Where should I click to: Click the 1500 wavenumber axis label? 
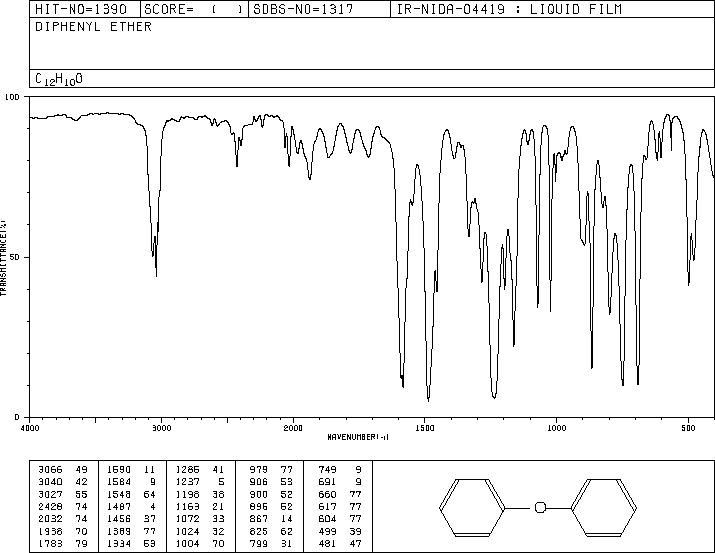[425, 428]
